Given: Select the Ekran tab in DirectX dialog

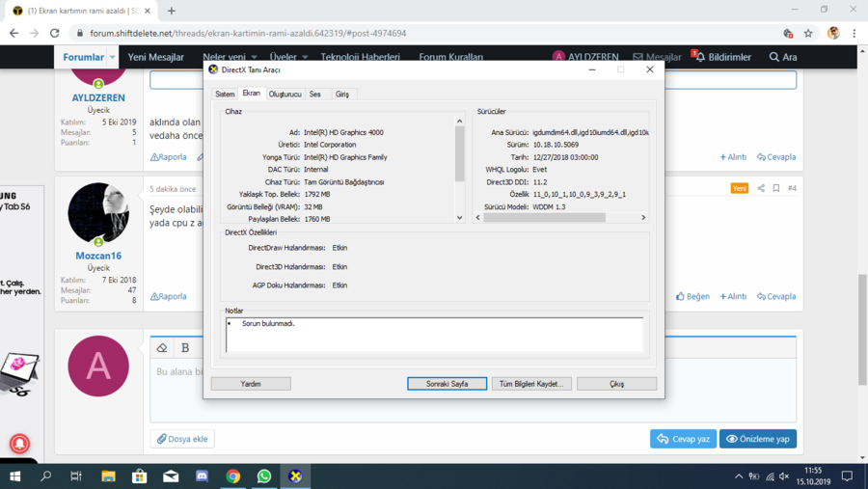Looking at the screenshot, I should tap(252, 94).
